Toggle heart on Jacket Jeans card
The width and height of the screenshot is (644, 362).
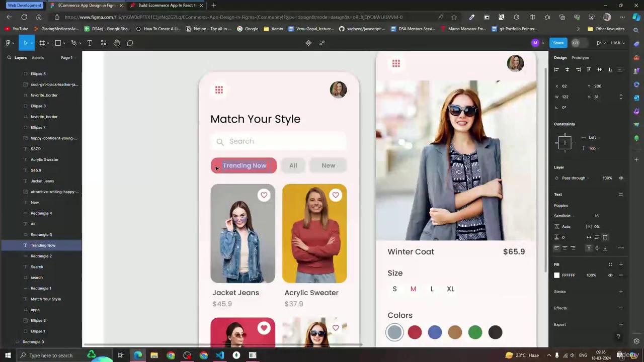[264, 195]
